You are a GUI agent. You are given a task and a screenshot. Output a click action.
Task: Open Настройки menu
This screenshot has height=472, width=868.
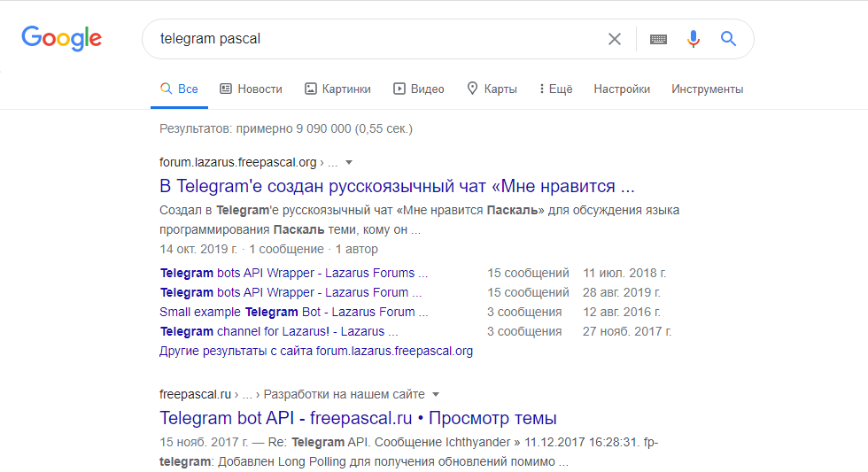pyautogui.click(x=622, y=89)
